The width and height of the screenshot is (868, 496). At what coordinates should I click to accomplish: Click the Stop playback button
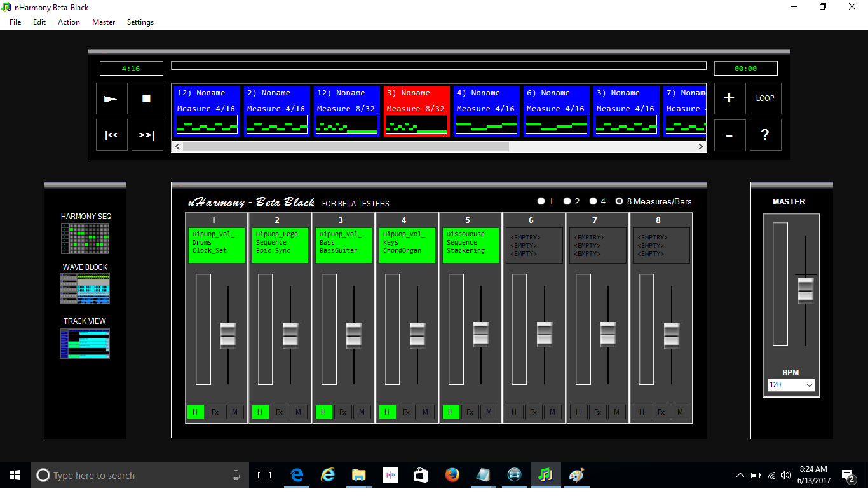147,98
